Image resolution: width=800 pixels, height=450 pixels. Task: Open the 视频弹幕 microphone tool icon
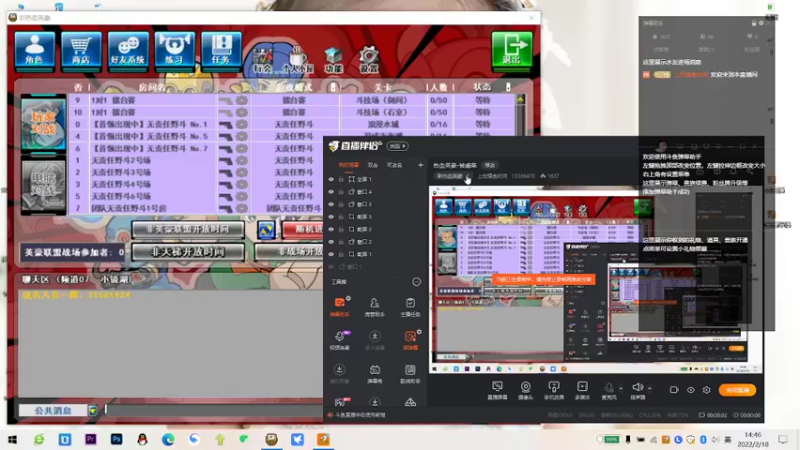[x=340, y=340]
